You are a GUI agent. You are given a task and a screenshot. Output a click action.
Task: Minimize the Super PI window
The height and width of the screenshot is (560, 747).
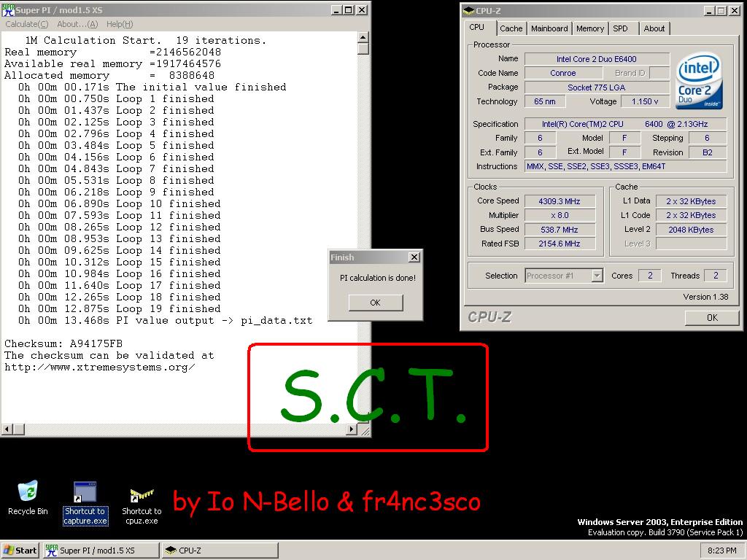click(337, 10)
